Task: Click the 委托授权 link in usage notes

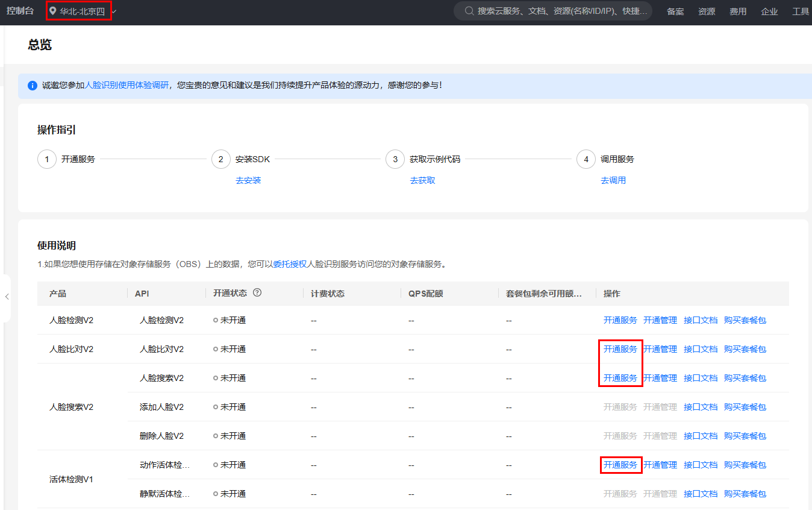Action: click(290, 264)
